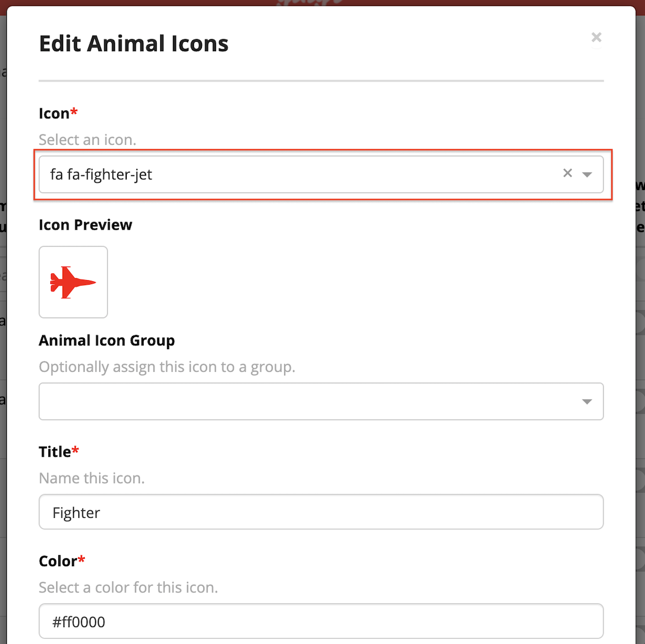Clear the selected fa-fighter-jet icon value

567,173
